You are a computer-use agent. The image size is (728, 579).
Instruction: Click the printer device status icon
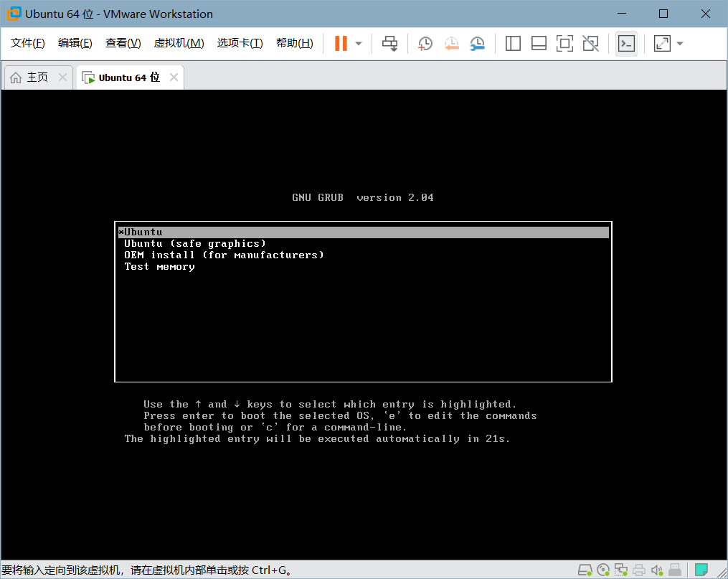pyautogui.click(x=639, y=570)
